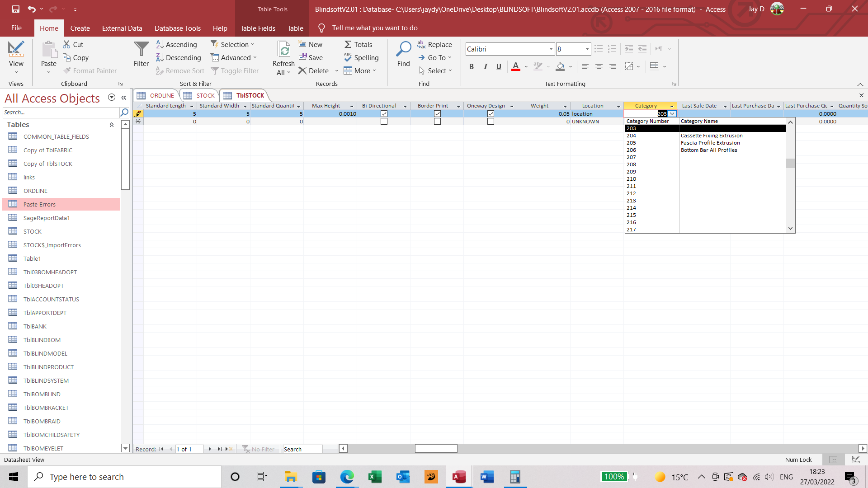Uncheck the Bi Directional checkbox in first record
This screenshot has width=868, height=488.
[x=384, y=114]
